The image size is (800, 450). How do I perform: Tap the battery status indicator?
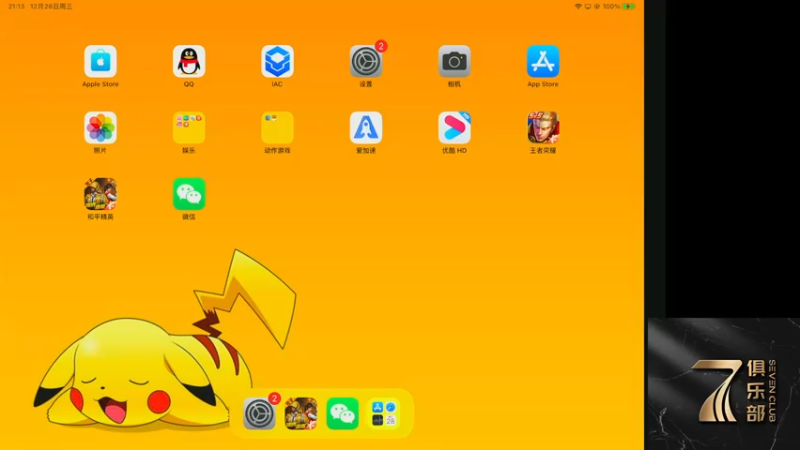[x=629, y=7]
